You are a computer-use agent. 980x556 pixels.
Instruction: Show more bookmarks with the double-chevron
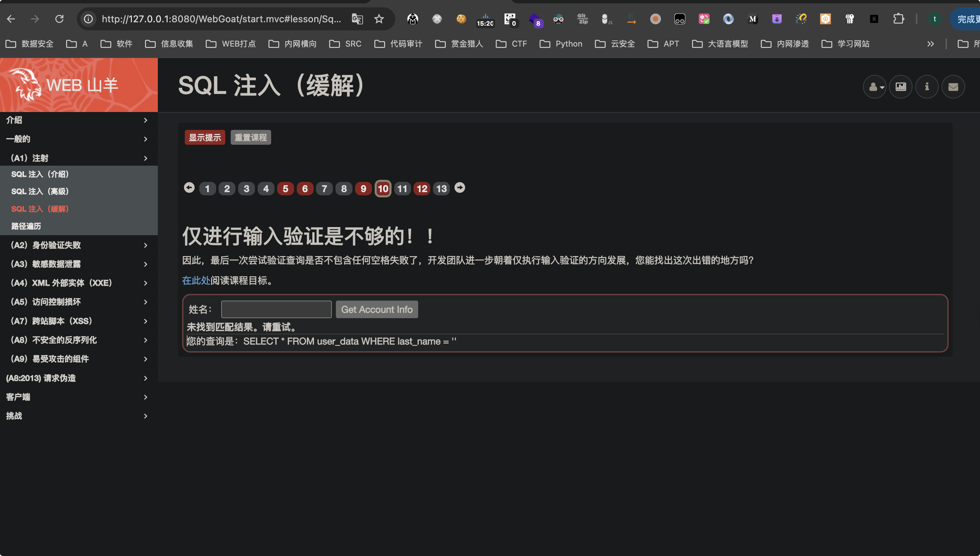click(930, 44)
